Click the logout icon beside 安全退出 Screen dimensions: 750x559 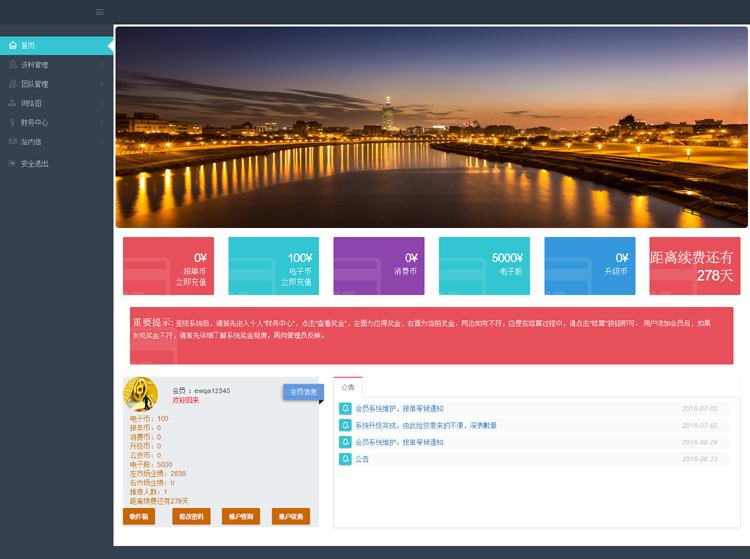(13, 163)
